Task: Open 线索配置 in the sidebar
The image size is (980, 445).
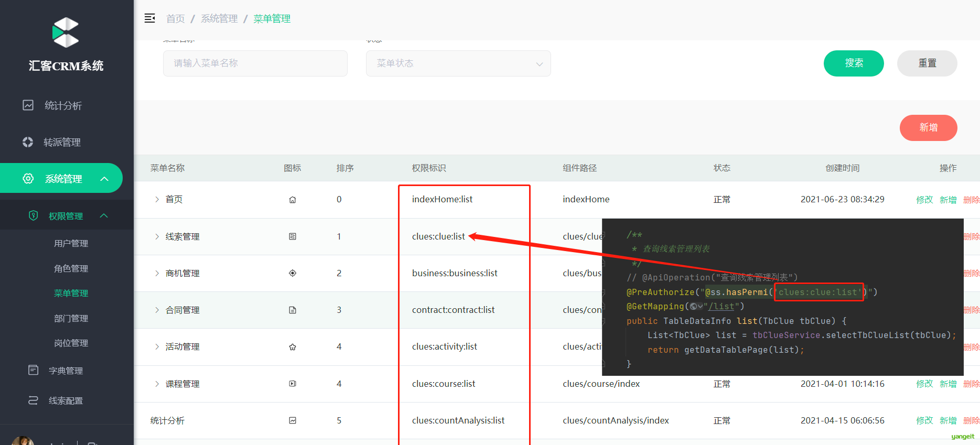Action: 66,400
